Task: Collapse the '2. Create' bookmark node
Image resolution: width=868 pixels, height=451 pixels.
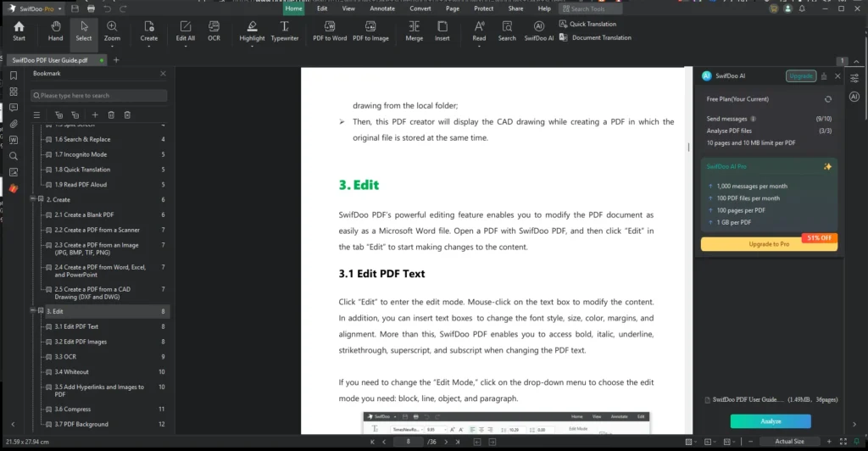Action: (33, 198)
